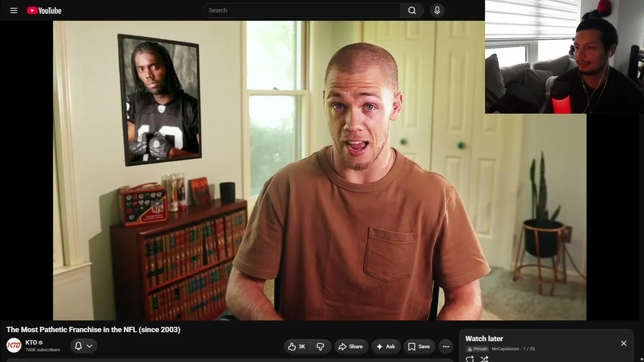Open the Watch later playlist title

pos(484,339)
